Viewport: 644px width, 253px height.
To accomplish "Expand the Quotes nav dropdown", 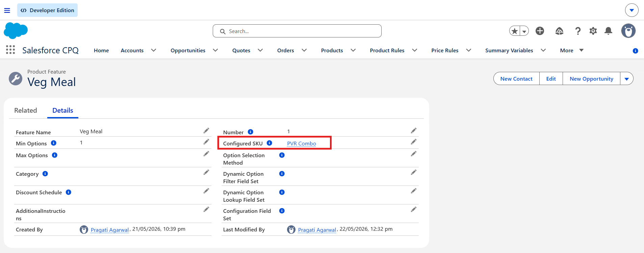I will coord(260,50).
